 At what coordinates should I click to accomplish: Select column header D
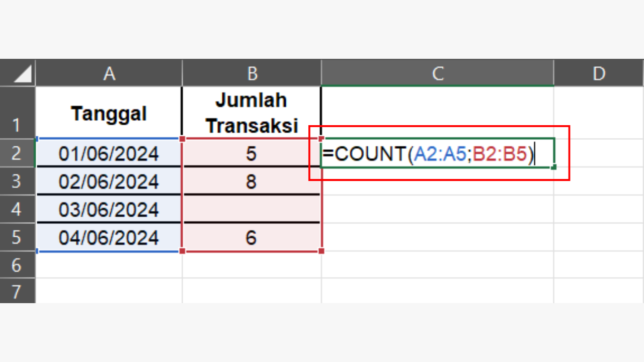[x=599, y=72]
